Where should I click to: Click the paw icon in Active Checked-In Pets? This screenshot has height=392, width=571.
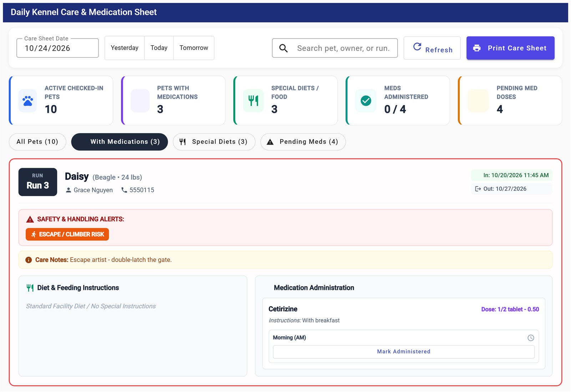[28, 101]
